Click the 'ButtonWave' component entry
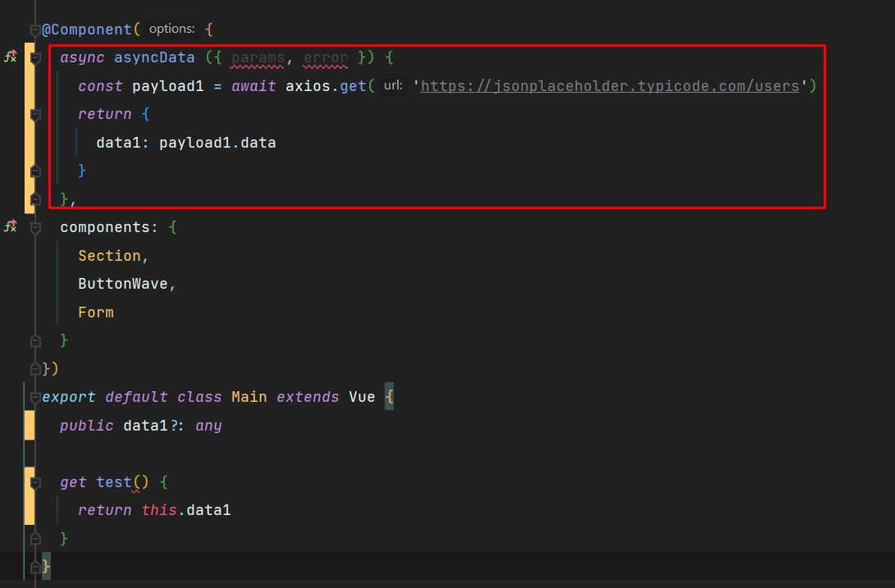Viewport: 895px width, 588px height. (x=123, y=284)
